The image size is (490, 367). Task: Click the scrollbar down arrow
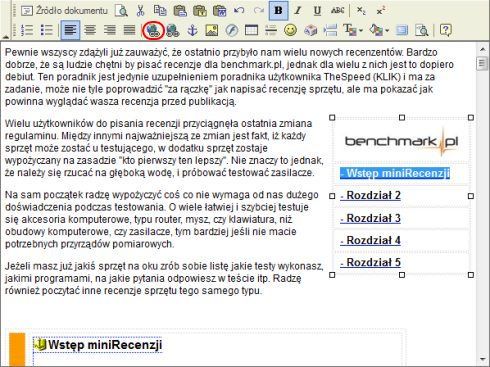(x=482, y=360)
